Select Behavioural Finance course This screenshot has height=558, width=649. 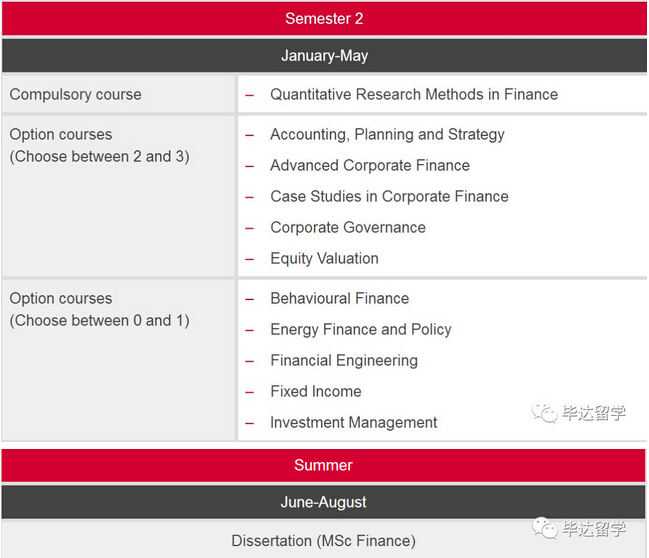point(340,298)
